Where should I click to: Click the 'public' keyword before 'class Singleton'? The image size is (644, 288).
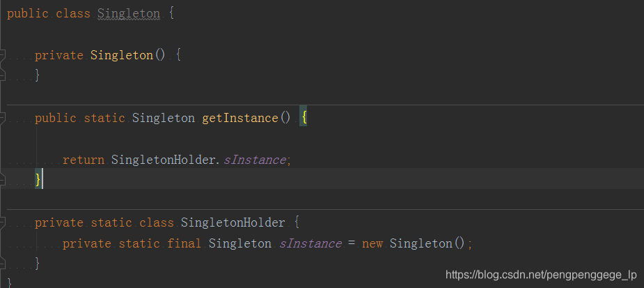click(x=28, y=13)
